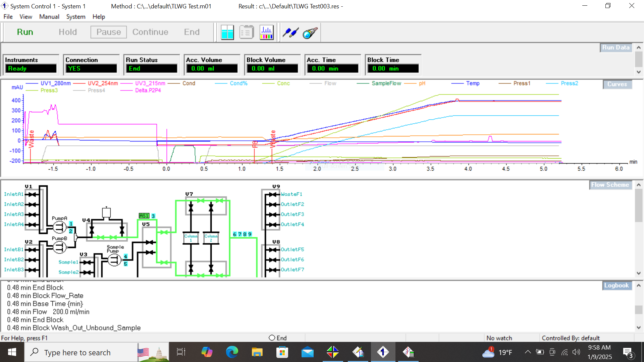Click logbook entry Block Wash_Out_Unbound_Sample
Screen dimensions: 644x362
[74, 328]
